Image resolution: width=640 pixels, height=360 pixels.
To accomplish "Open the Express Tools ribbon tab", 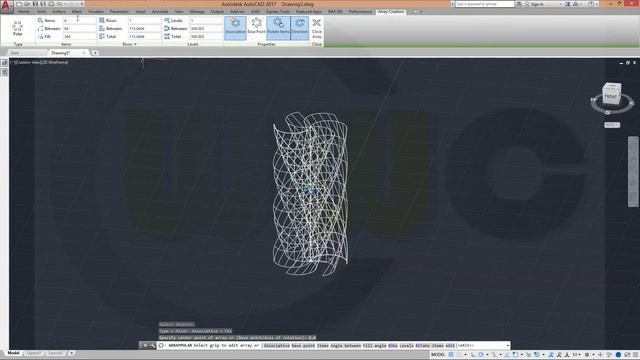I will coord(278,12).
